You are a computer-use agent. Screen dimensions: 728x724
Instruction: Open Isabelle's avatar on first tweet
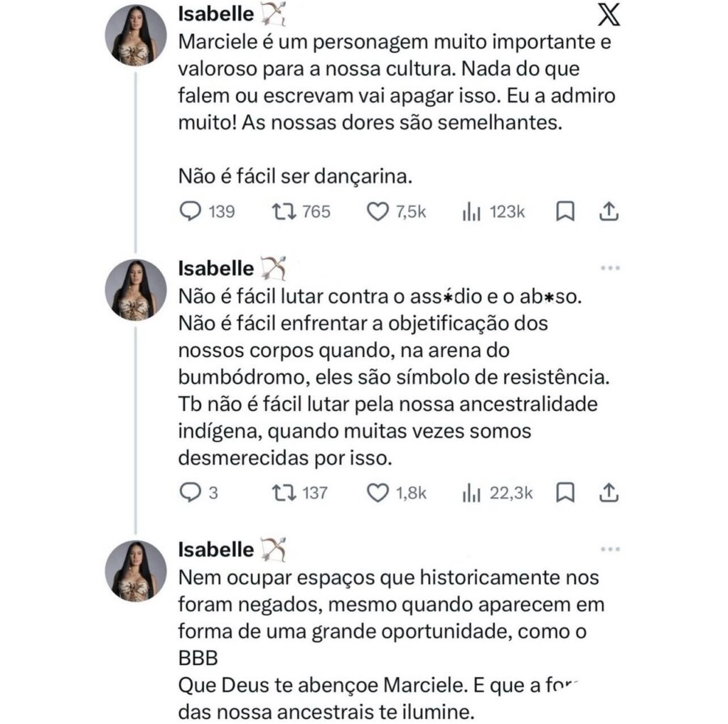(136, 39)
